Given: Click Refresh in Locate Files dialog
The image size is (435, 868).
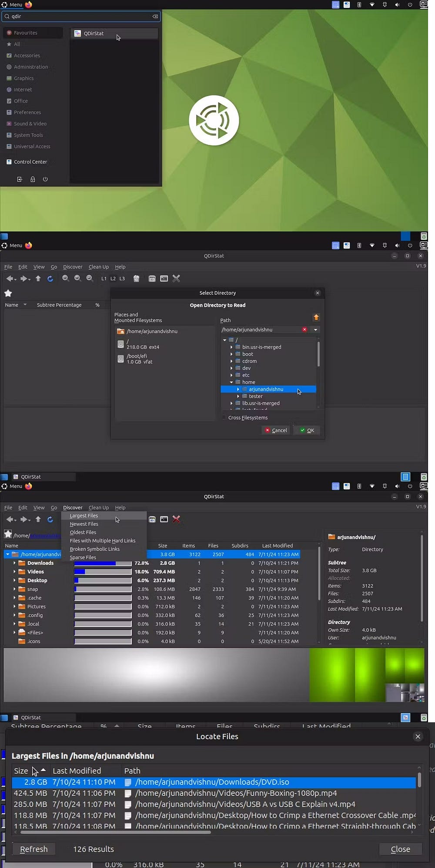Looking at the screenshot, I should pyautogui.click(x=34, y=849).
